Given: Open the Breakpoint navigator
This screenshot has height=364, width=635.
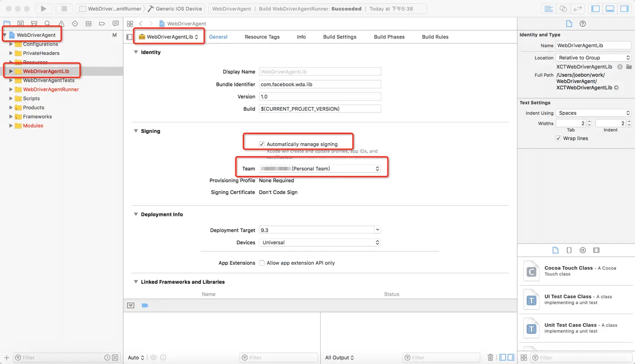Looking at the screenshot, I should point(102,24).
